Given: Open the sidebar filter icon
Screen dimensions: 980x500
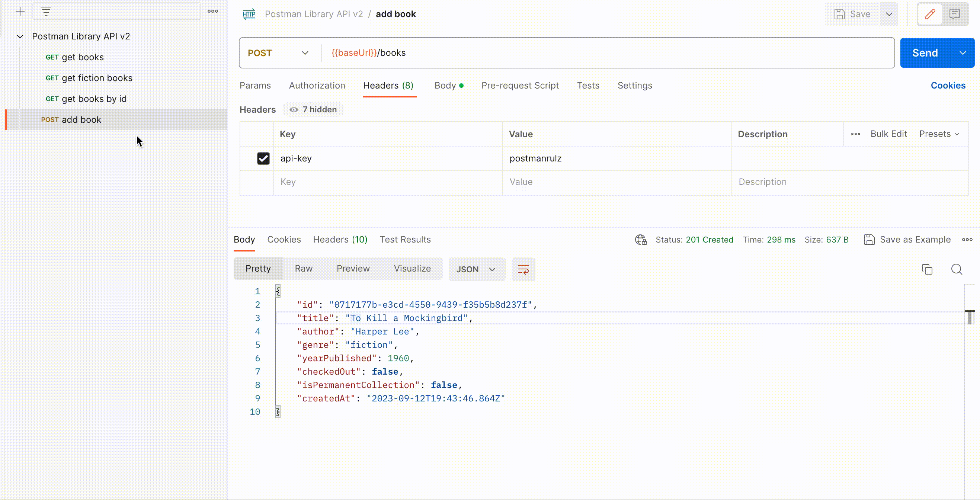Looking at the screenshot, I should coord(46,11).
